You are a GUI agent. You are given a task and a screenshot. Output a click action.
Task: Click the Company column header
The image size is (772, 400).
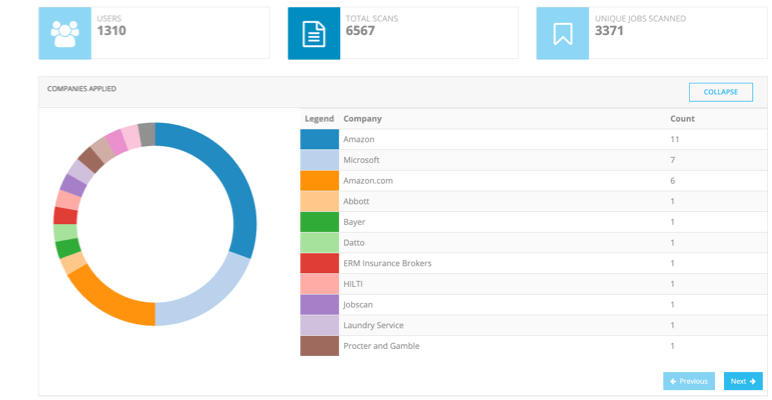pos(362,119)
